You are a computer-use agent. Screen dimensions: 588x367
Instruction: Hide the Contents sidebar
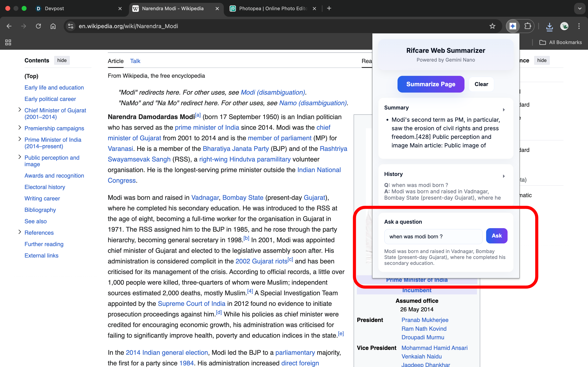click(x=62, y=60)
